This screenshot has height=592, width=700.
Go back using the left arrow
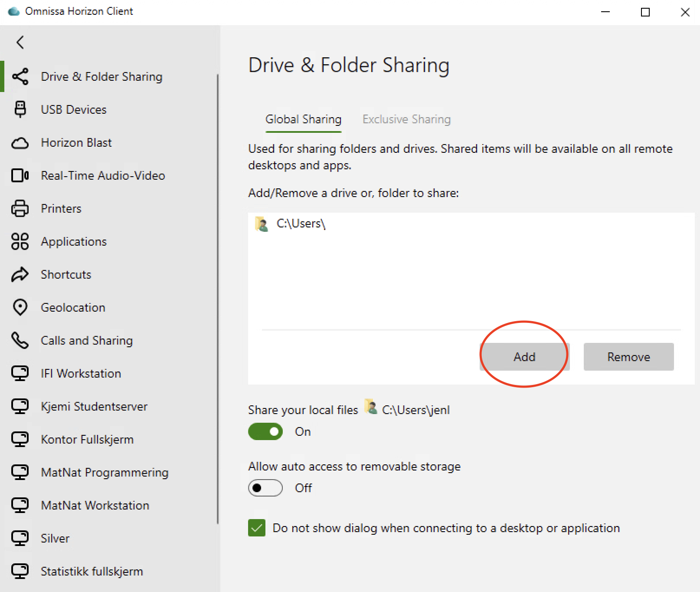point(20,42)
